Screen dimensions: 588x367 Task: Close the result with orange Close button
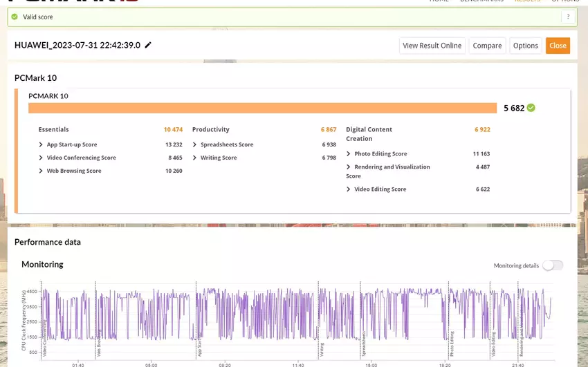point(558,46)
